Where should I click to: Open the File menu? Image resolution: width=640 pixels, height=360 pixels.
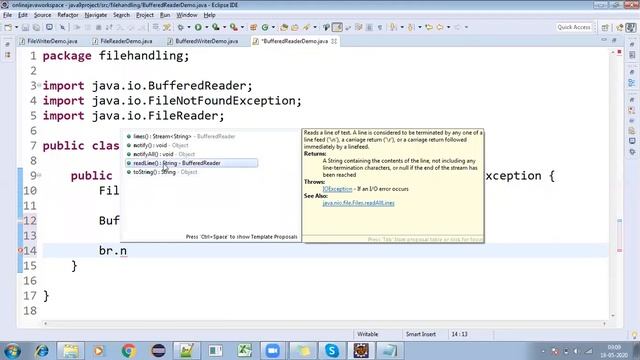pos(7,15)
